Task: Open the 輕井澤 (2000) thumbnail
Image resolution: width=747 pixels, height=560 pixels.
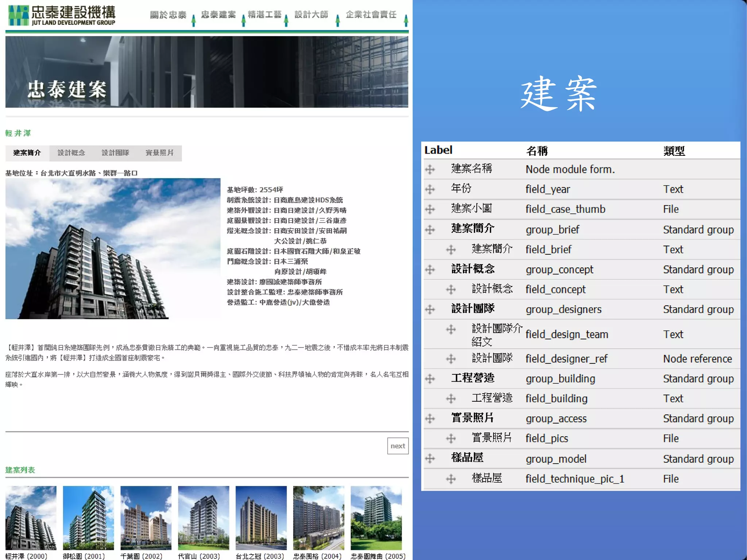Action: tap(31, 518)
